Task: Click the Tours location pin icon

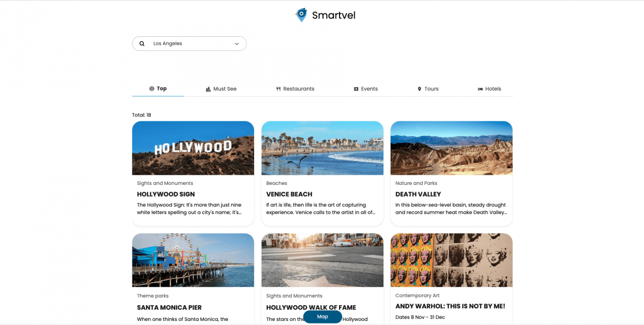Action: pos(419,89)
